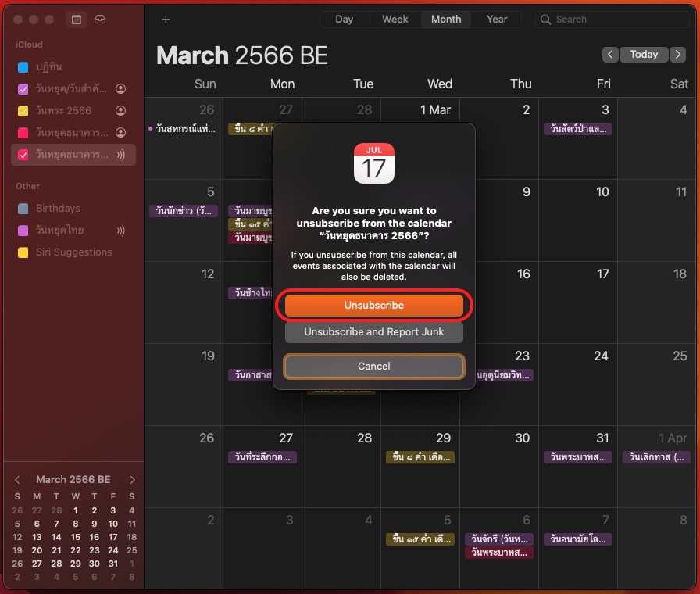
Task: Switch to the Week view tab
Action: pyautogui.click(x=395, y=20)
